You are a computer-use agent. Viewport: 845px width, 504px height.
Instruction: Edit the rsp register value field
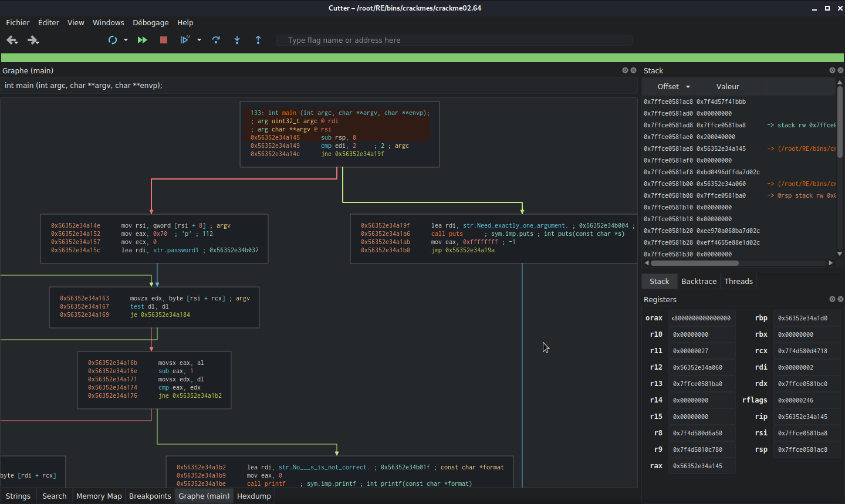806,449
